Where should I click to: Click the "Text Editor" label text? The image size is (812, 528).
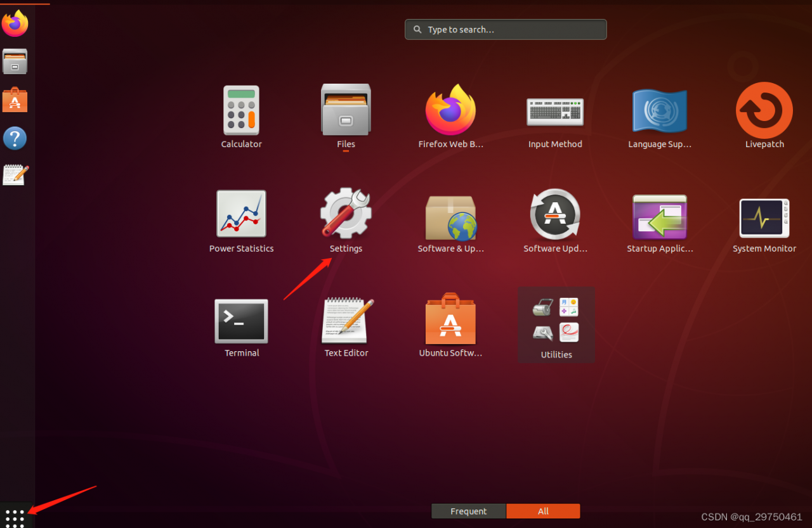click(346, 353)
